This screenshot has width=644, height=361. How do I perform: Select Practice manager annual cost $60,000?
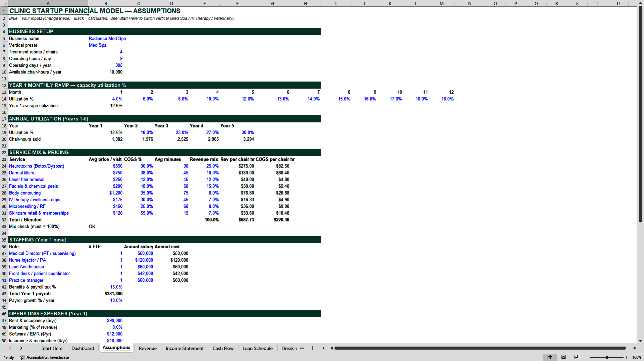171,280
